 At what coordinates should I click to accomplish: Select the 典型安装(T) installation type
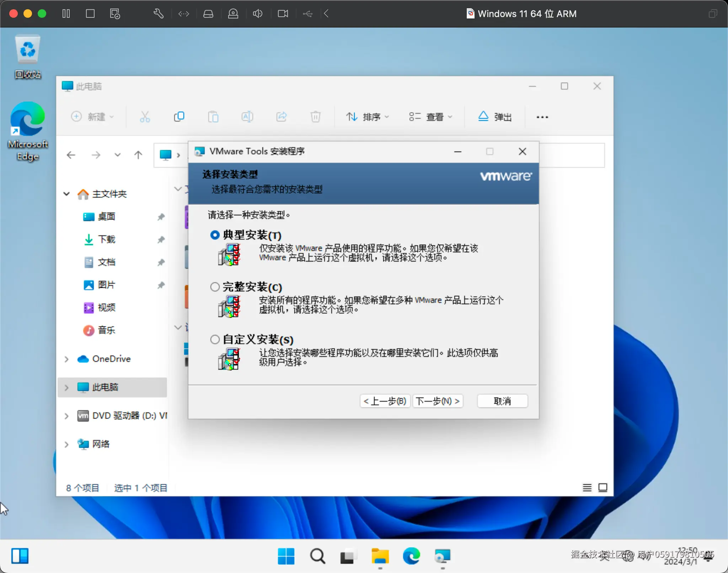click(215, 235)
